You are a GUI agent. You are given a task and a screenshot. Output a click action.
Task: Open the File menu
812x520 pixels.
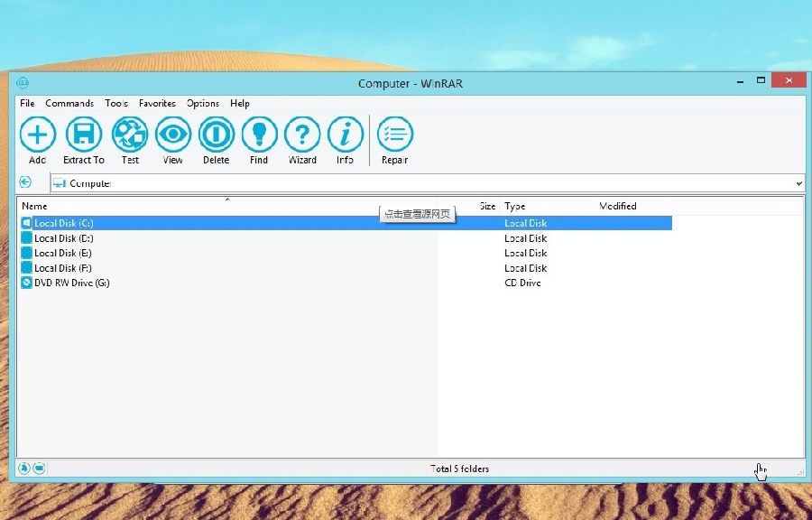click(27, 103)
